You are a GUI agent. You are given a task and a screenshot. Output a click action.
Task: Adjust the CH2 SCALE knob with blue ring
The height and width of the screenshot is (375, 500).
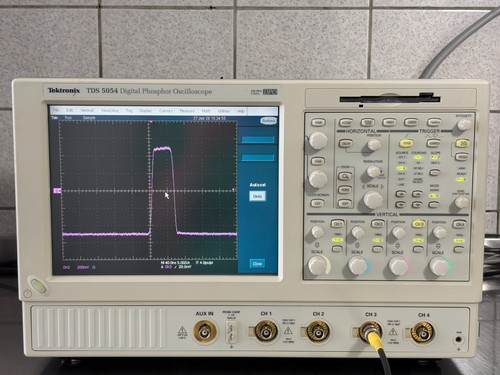coord(358,266)
